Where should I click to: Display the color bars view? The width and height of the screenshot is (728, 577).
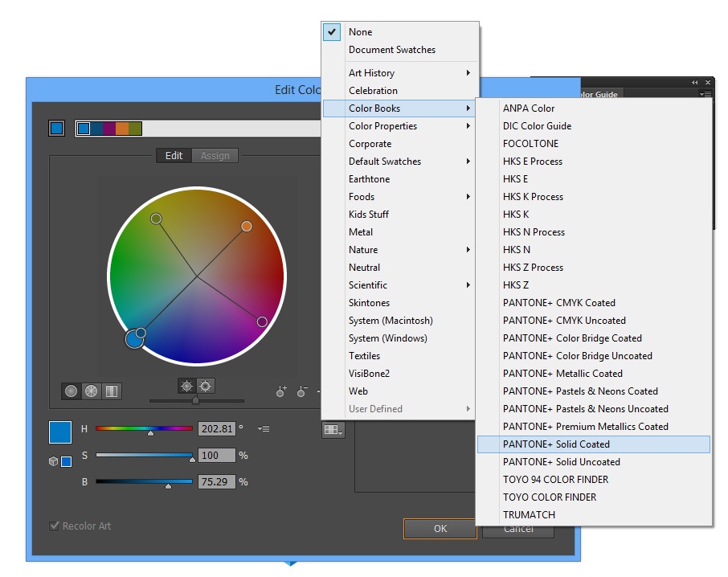[x=111, y=391]
